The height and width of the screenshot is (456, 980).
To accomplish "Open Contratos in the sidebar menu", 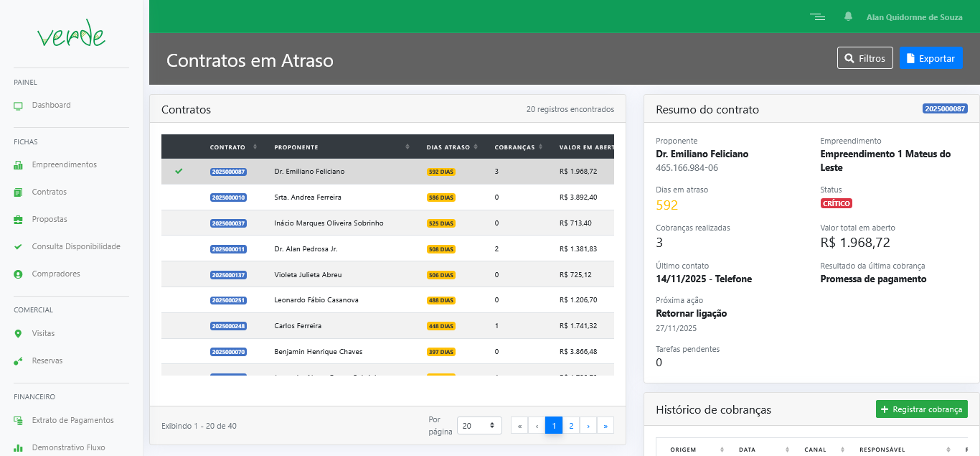I will click(x=49, y=192).
